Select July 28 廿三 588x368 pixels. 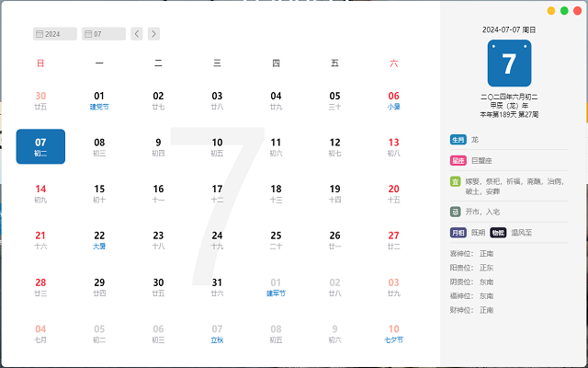40,287
